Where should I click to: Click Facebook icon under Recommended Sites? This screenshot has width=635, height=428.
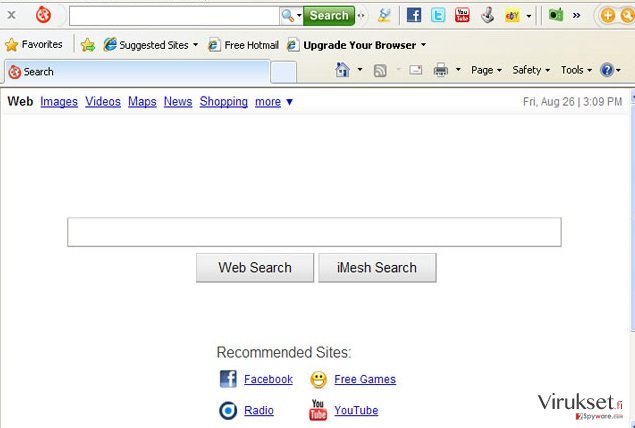click(228, 379)
